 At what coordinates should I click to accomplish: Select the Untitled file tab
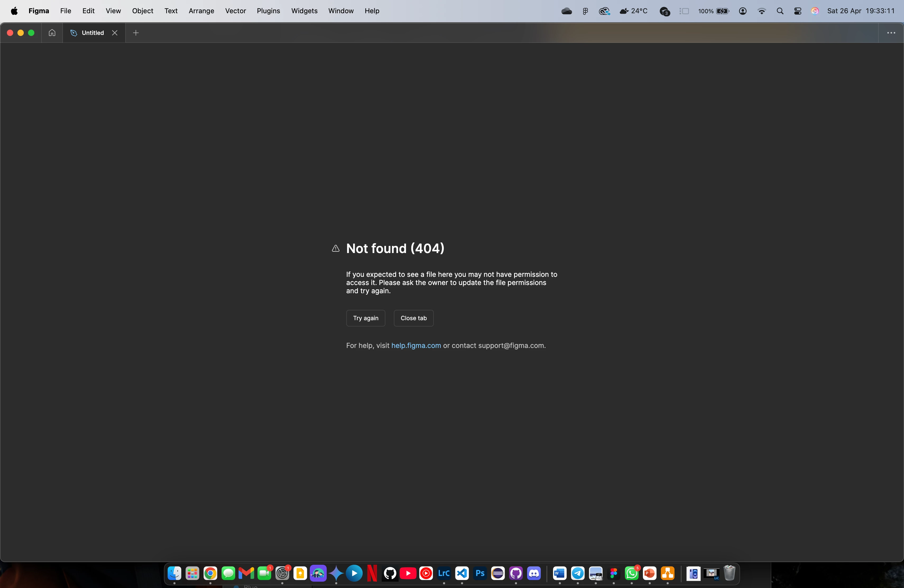click(x=94, y=33)
